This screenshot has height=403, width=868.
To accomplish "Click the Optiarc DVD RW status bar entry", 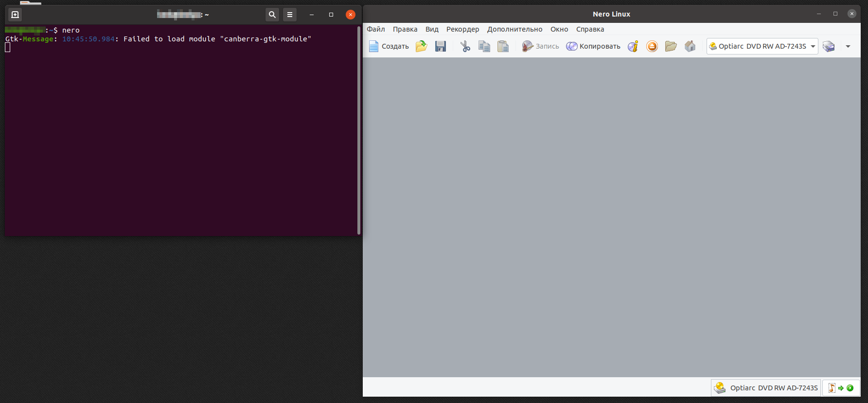I will (x=766, y=388).
